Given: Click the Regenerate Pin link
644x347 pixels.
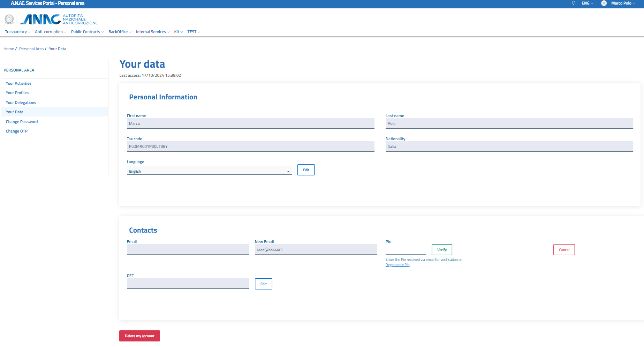Looking at the screenshot, I should (x=397, y=265).
